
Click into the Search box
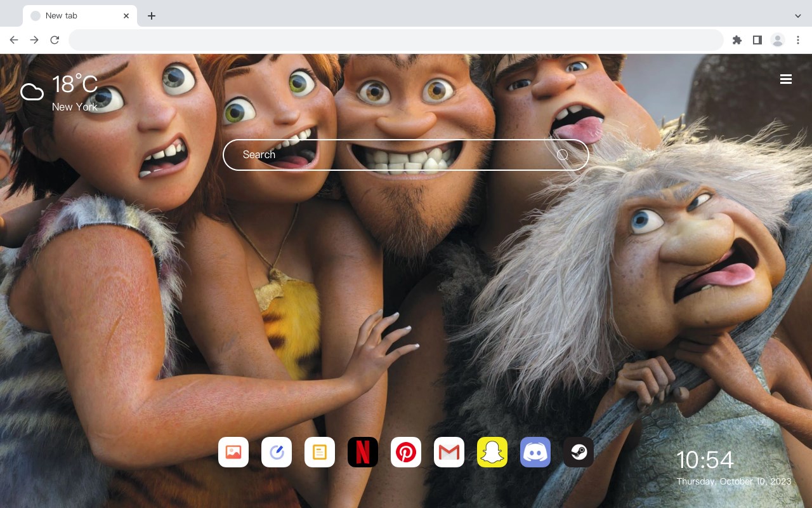pyautogui.click(x=406, y=155)
